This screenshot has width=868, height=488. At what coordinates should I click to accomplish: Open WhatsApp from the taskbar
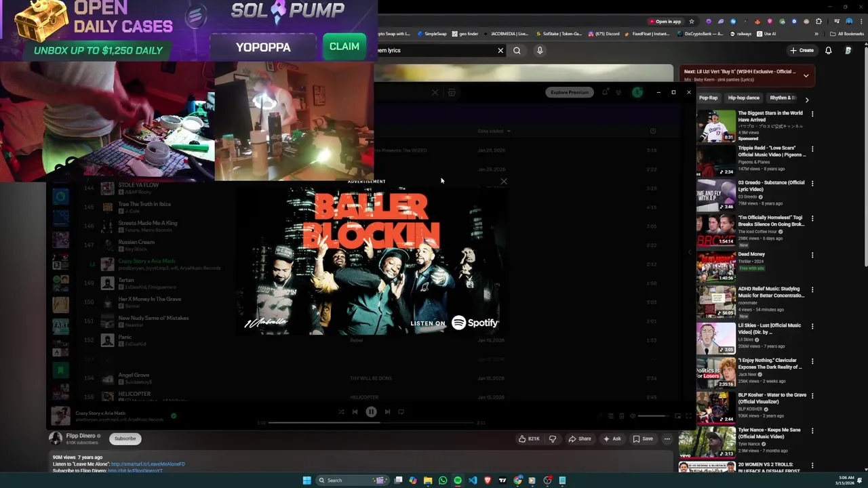pyautogui.click(x=443, y=480)
